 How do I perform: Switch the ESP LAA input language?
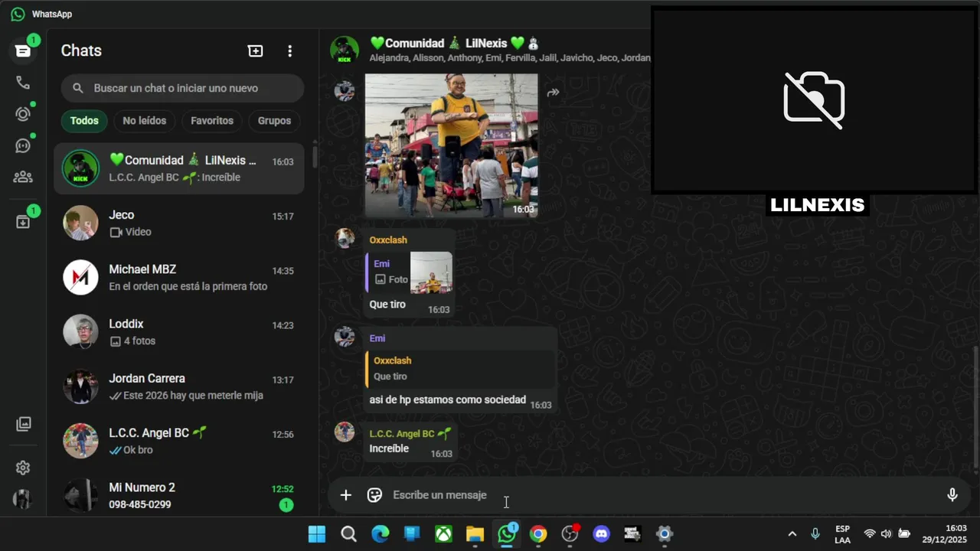pyautogui.click(x=842, y=534)
